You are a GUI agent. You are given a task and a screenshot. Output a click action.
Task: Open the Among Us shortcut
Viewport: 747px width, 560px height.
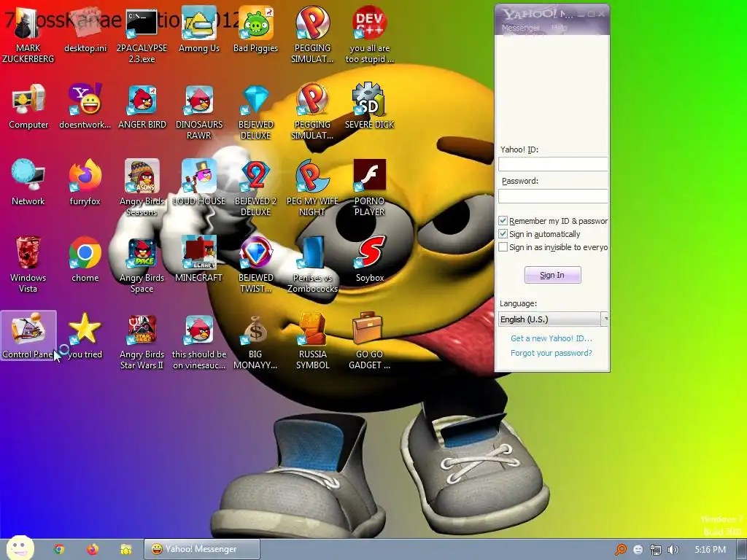[x=198, y=31]
